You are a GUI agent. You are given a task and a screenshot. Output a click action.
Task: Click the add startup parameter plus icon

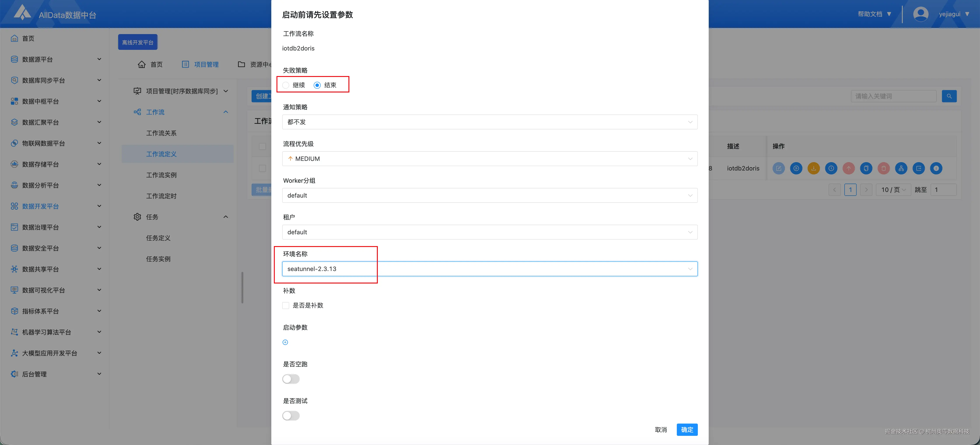click(285, 342)
